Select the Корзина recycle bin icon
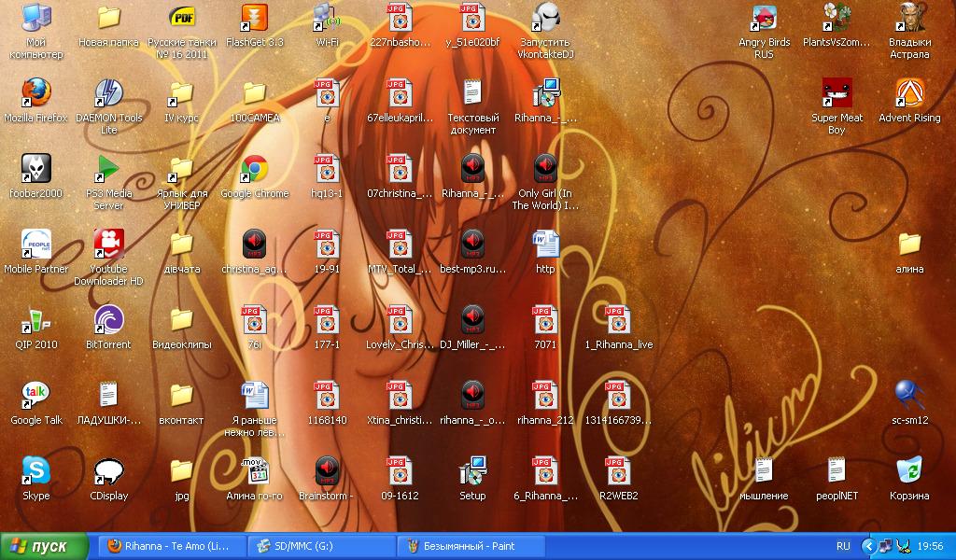 (x=908, y=471)
